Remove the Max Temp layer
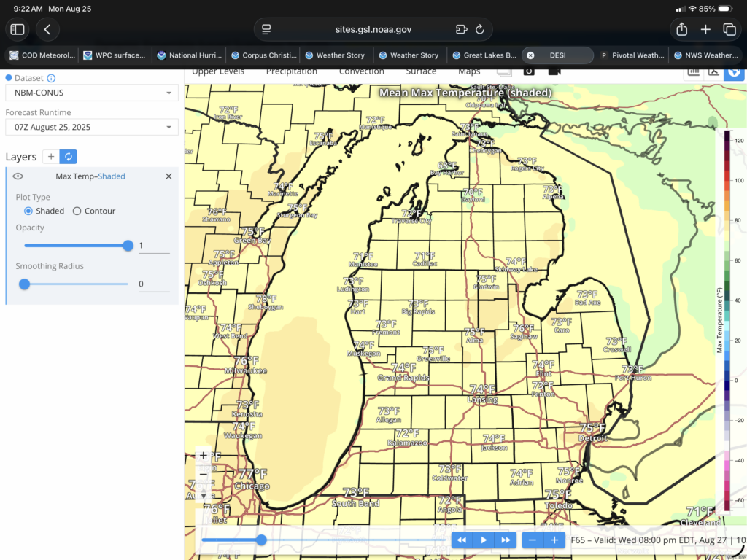Viewport: 747px width, 560px height. click(169, 176)
